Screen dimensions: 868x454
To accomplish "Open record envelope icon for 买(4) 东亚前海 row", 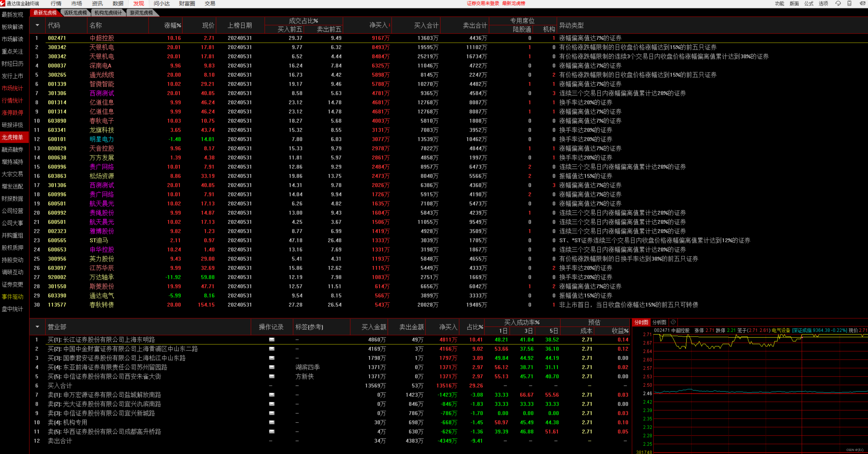I will (x=272, y=367).
